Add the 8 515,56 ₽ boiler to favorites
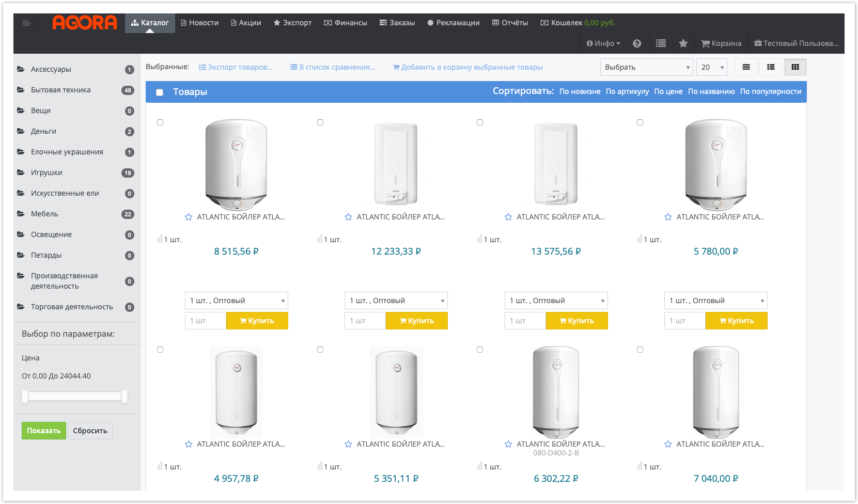This screenshot has height=504, width=858. pos(189,217)
